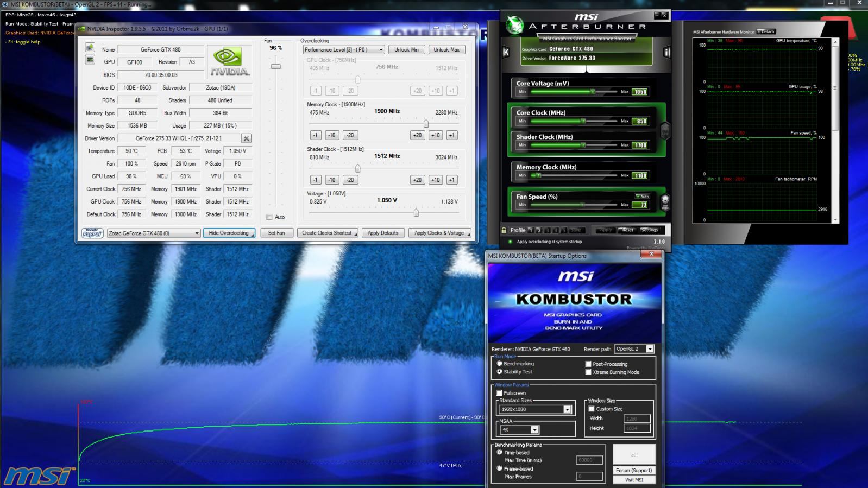Click shader clock plus 10 button
This screenshot has height=488, width=868.
coord(436,180)
